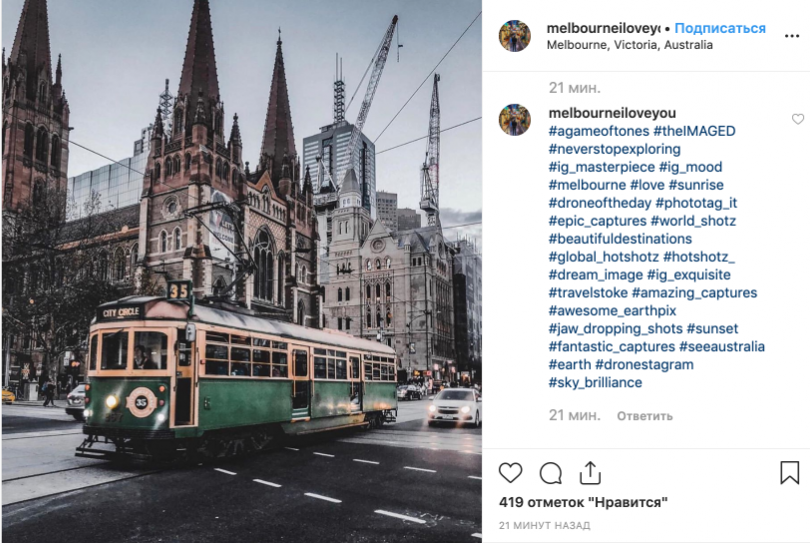Open the #sky_brilliance hashtag
Image resolution: width=810 pixels, height=543 pixels.
(x=595, y=382)
